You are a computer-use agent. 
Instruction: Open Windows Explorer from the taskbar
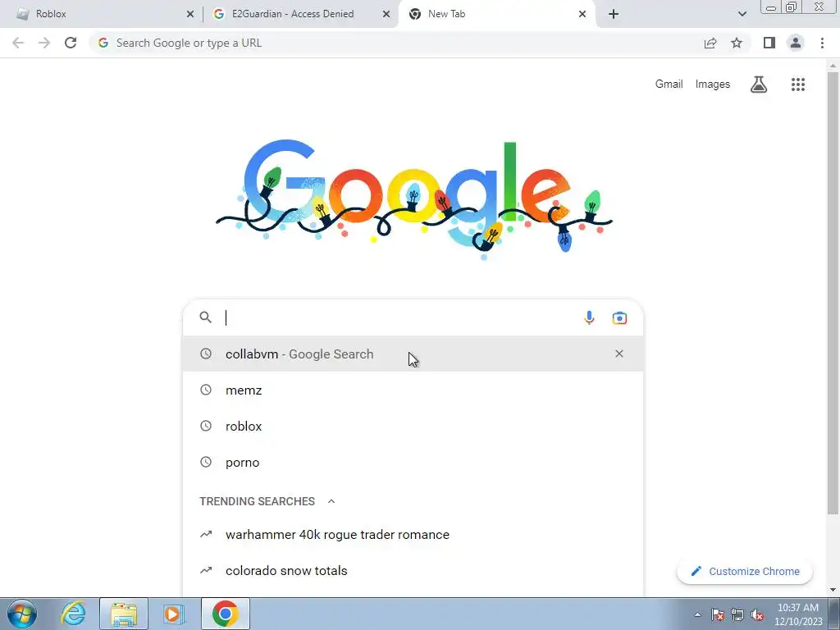tap(124, 614)
